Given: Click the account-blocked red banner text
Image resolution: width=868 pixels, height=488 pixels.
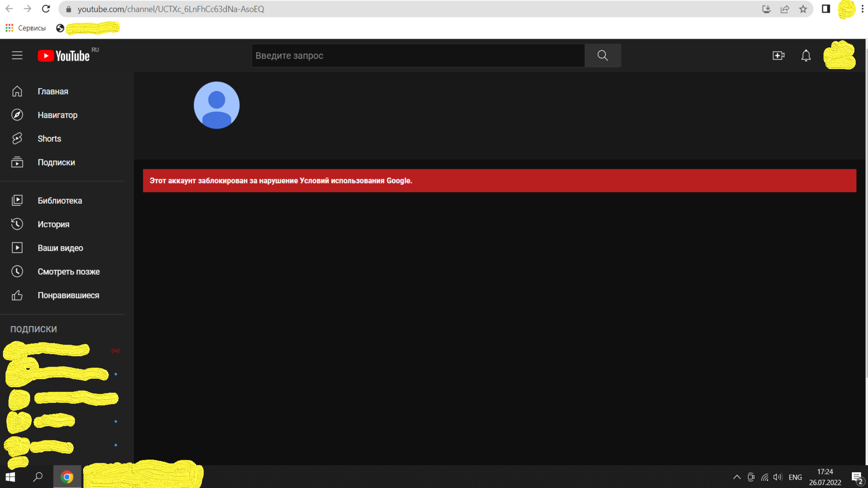Looking at the screenshot, I should [x=281, y=181].
